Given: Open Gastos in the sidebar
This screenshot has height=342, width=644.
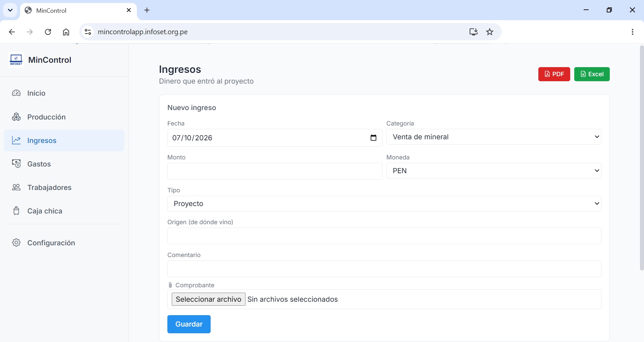Looking at the screenshot, I should click(x=64, y=164).
